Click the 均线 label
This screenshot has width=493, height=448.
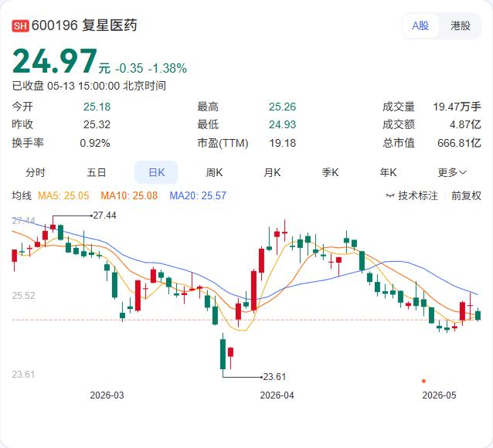[22, 195]
